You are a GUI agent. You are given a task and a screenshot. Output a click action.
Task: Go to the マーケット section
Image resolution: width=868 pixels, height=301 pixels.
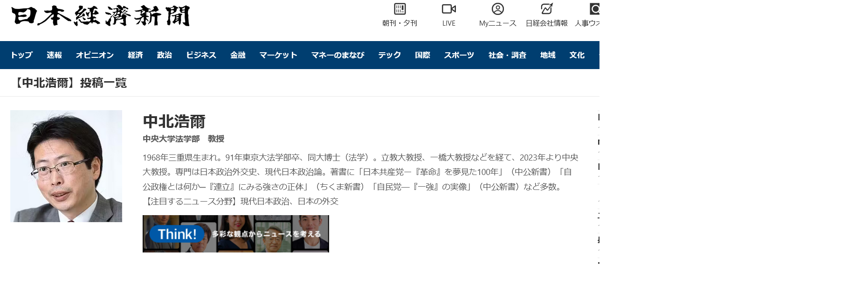[278, 55]
